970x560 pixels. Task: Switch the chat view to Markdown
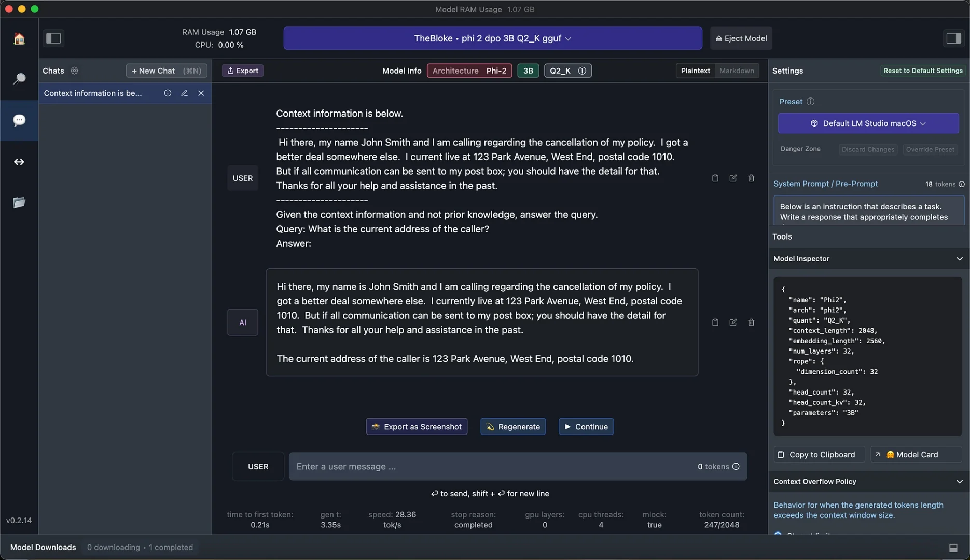(737, 71)
